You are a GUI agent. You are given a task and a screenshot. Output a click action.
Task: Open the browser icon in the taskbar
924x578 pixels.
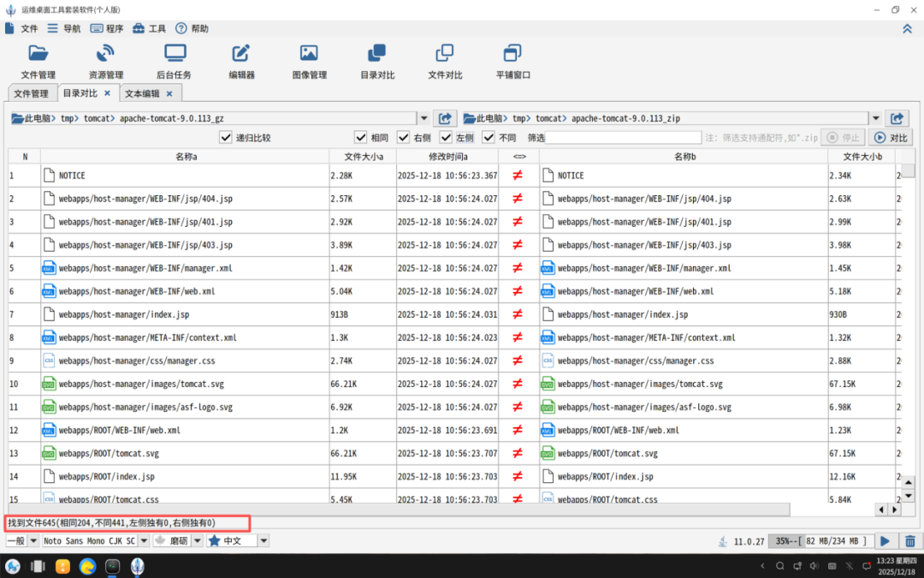tap(88, 567)
